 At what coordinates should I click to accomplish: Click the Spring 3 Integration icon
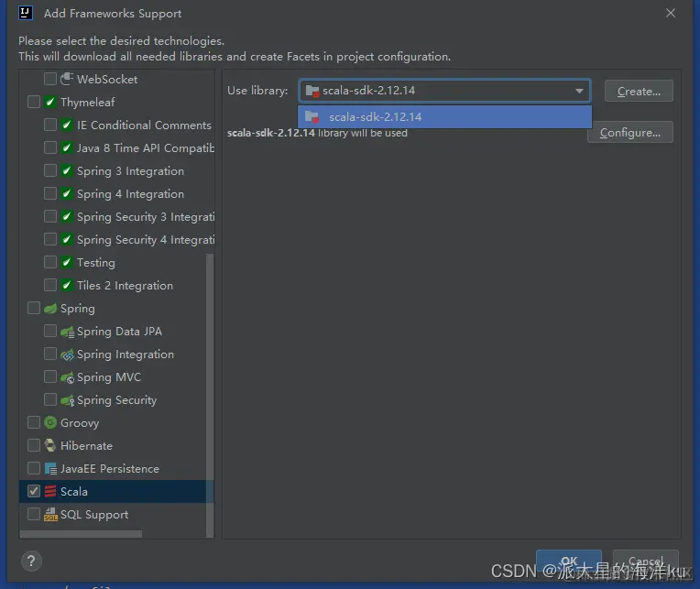point(67,171)
